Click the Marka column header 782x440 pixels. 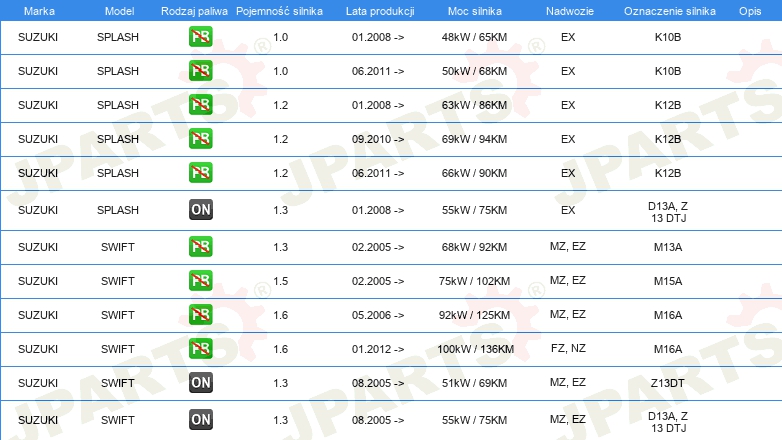tap(39, 11)
